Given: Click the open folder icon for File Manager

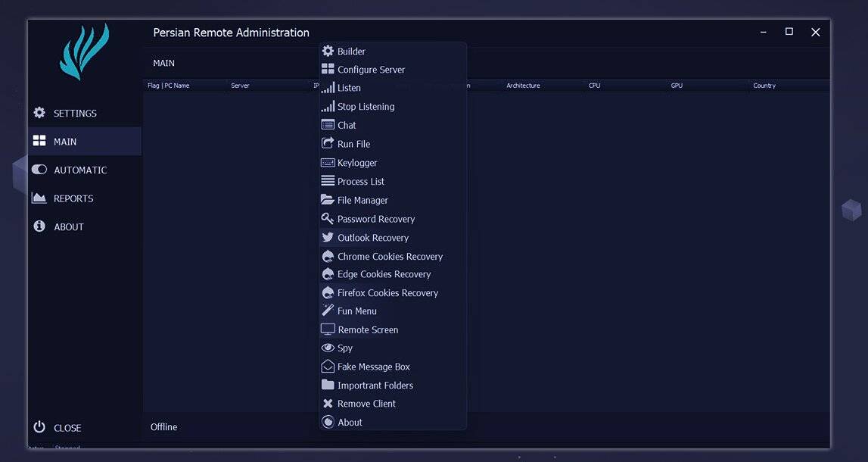Looking at the screenshot, I should (328, 199).
